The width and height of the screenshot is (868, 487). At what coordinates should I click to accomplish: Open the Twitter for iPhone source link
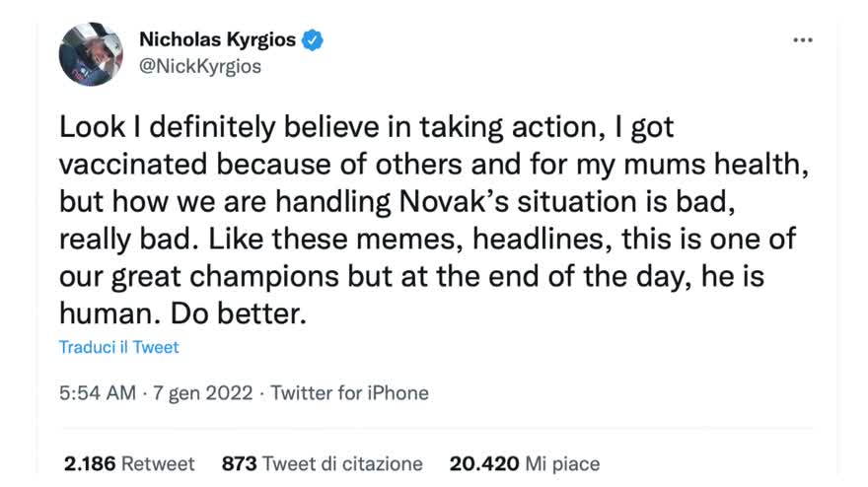point(349,393)
